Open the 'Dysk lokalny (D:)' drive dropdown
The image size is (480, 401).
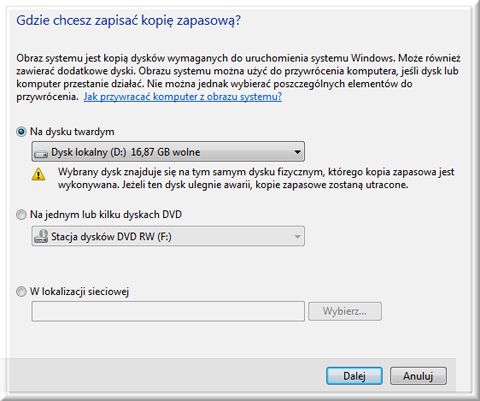click(x=168, y=152)
